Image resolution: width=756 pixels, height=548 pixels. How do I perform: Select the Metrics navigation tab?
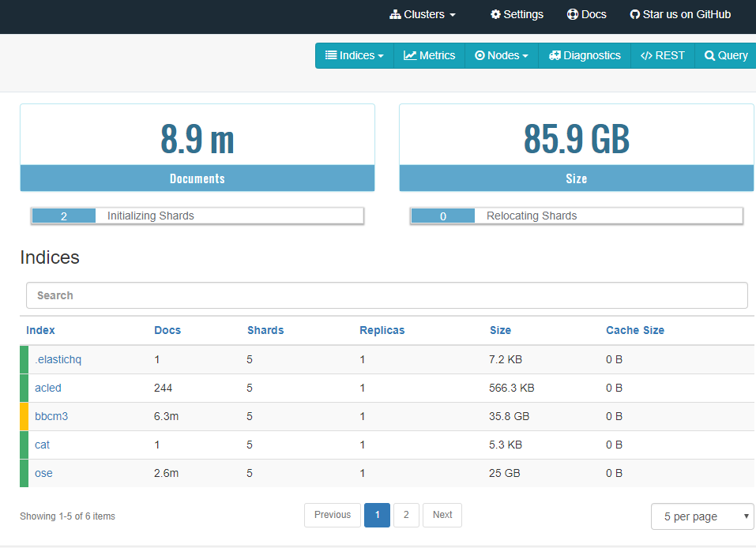[429, 55]
